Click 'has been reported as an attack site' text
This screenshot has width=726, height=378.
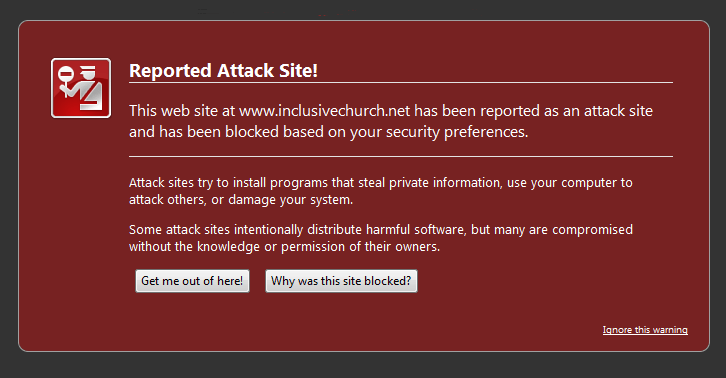click(x=533, y=111)
